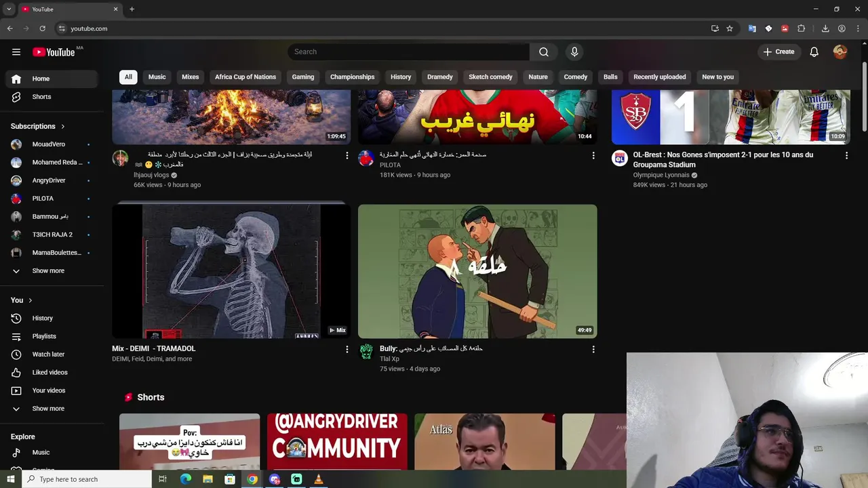
Task: Open History in the sidebar
Action: [52, 319]
